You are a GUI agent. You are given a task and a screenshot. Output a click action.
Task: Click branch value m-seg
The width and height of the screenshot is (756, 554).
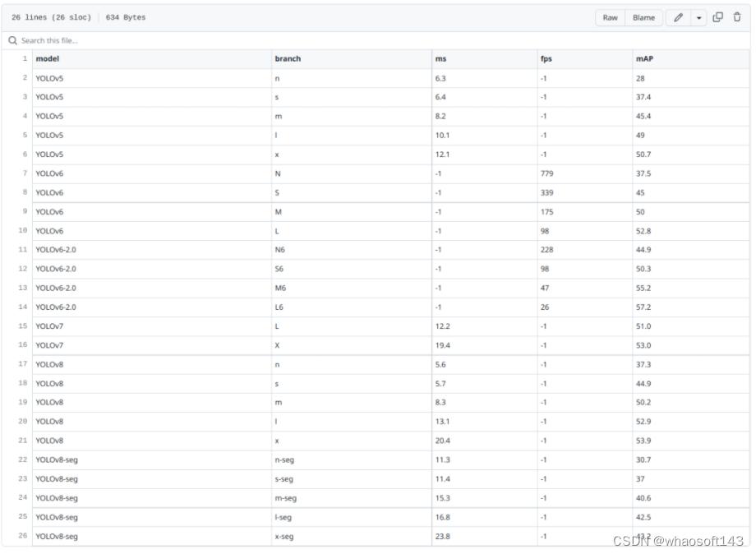click(x=285, y=498)
